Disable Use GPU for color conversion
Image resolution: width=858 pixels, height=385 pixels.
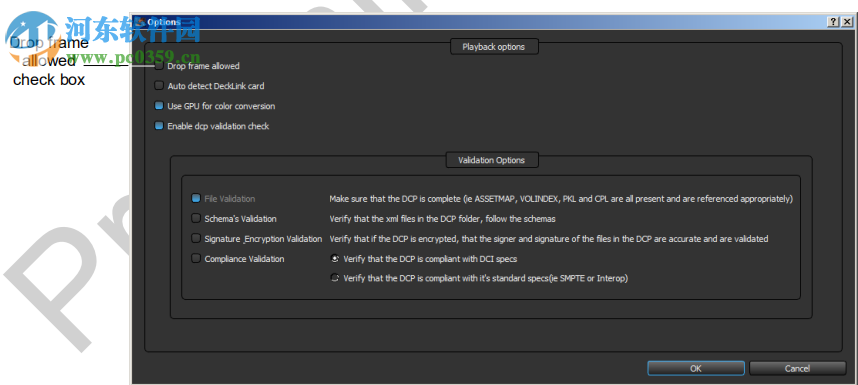(x=159, y=106)
